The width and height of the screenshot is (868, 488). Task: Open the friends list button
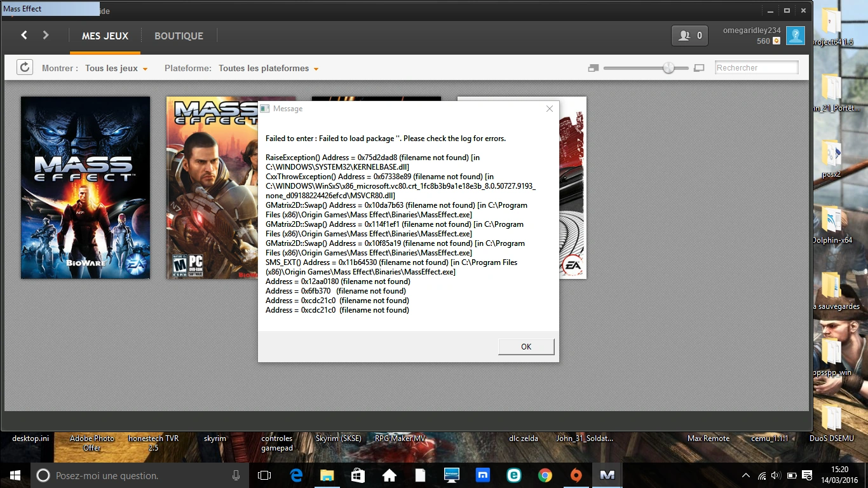[x=689, y=36]
